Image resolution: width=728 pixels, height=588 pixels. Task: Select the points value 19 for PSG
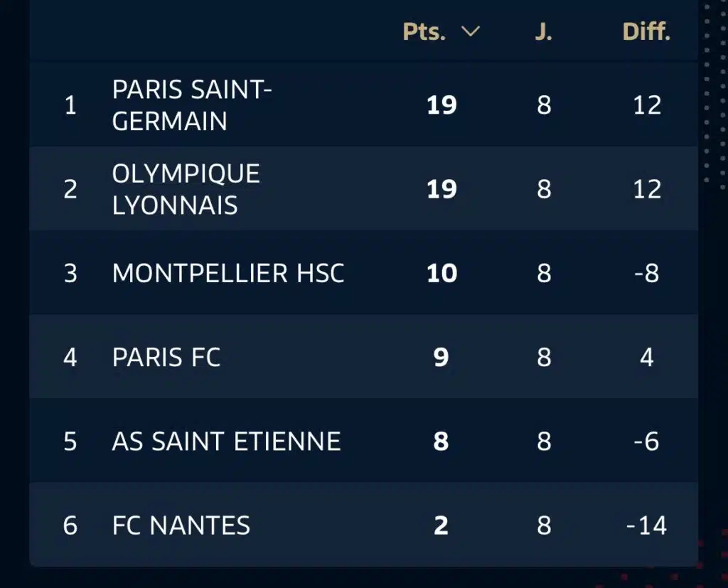[x=442, y=104]
